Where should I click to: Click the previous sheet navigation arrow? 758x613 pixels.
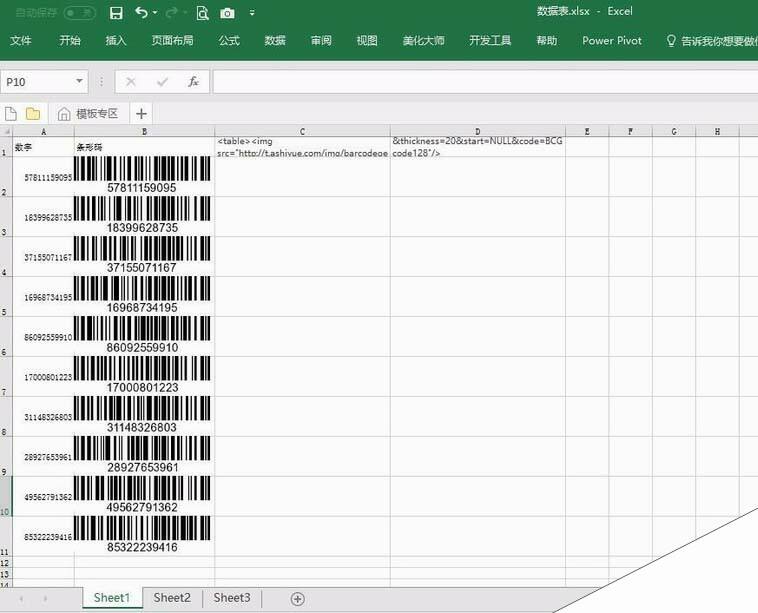[x=21, y=599]
